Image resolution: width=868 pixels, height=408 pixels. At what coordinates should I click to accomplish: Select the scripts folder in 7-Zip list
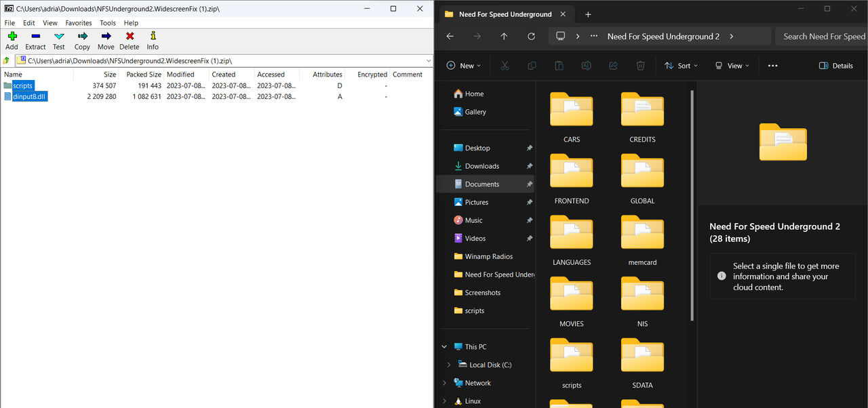click(x=23, y=85)
